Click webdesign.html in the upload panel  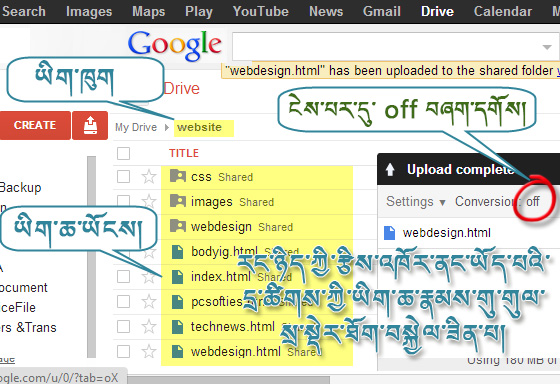click(447, 233)
